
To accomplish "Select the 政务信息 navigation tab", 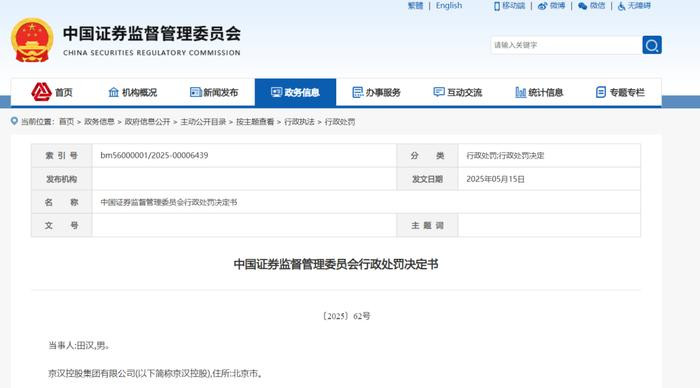I will (x=295, y=92).
